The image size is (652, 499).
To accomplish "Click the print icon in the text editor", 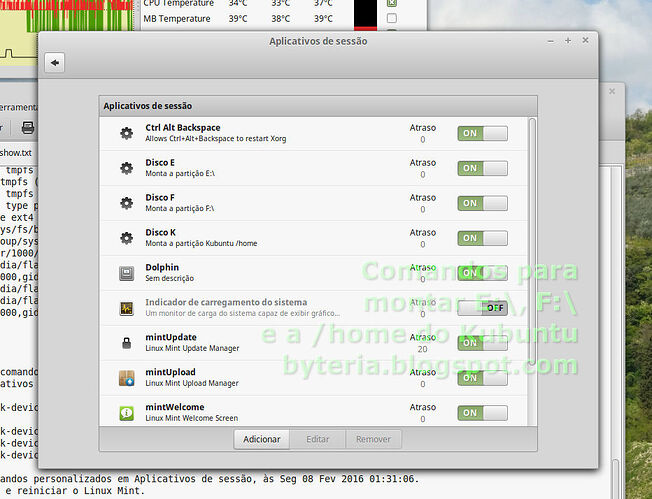I will (28, 127).
